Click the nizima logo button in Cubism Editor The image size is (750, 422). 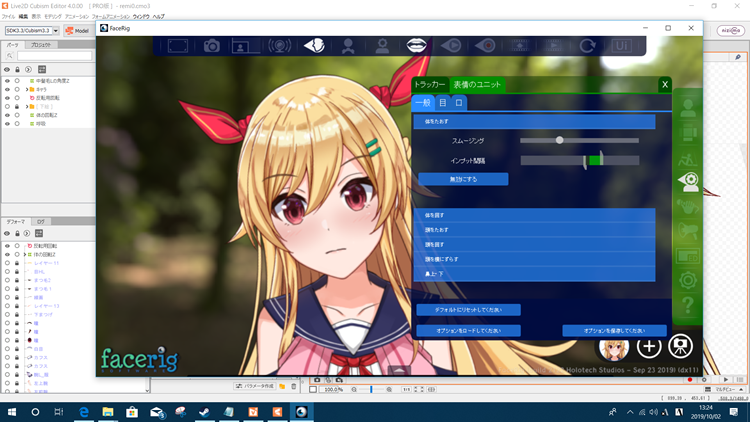coord(730,31)
